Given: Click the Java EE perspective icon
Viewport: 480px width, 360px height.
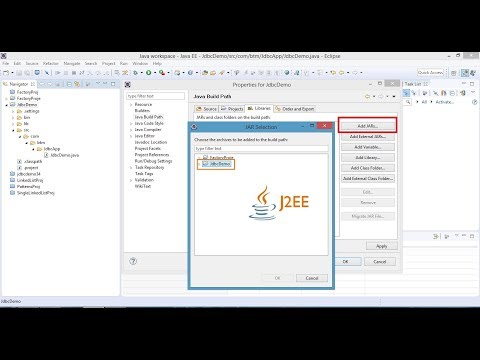Looking at the screenshot, I should 465,73.
